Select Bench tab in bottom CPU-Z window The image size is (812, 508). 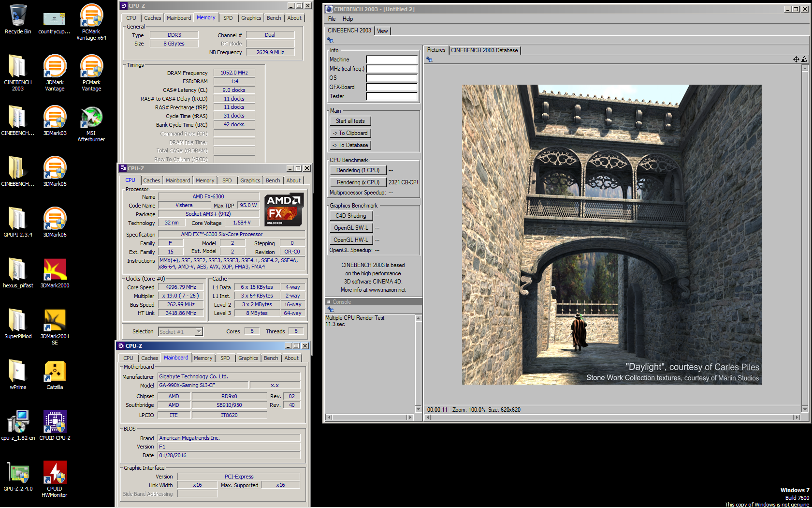pyautogui.click(x=271, y=358)
